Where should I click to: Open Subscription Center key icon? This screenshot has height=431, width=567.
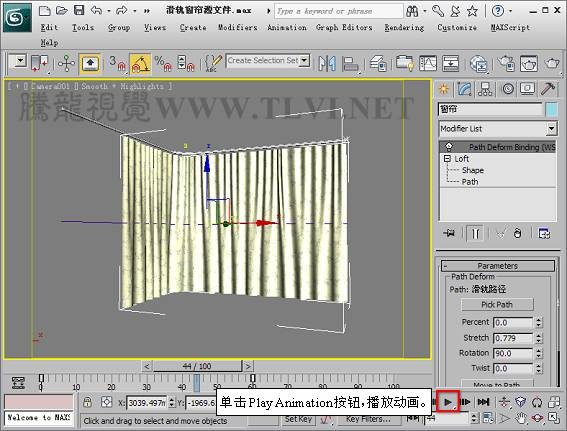click(x=438, y=11)
